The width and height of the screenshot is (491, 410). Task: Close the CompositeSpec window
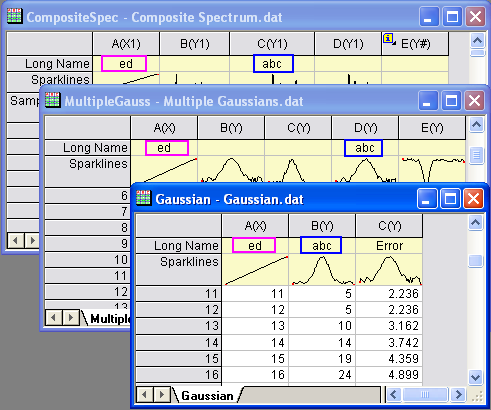475,16
